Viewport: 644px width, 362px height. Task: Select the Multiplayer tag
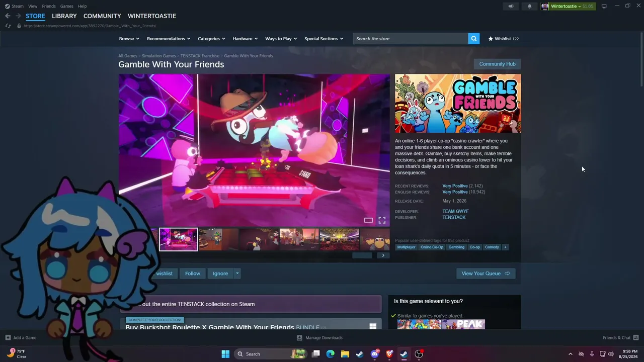coord(407,247)
